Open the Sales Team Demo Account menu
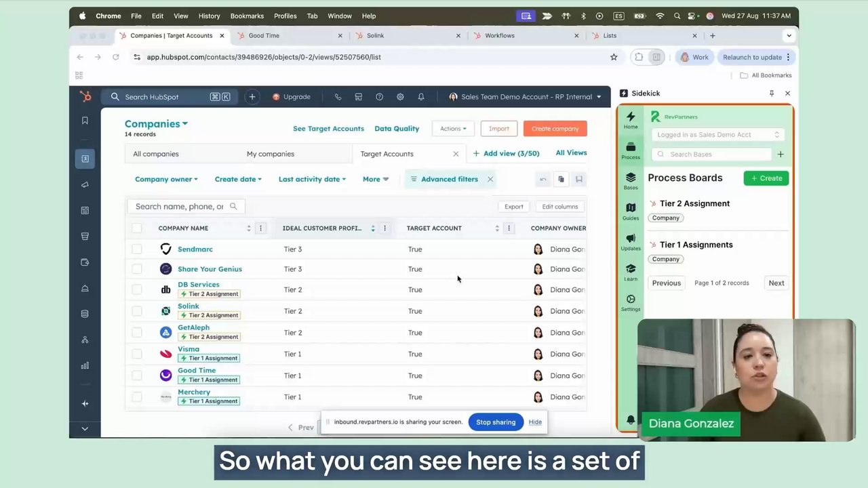The width and height of the screenshot is (868, 488). pos(526,97)
